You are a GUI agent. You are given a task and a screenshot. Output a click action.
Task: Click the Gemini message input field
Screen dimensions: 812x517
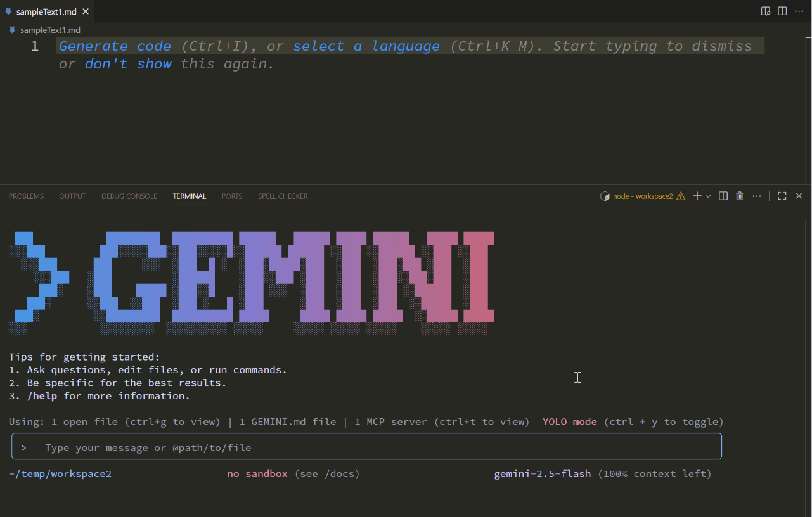[x=366, y=447]
